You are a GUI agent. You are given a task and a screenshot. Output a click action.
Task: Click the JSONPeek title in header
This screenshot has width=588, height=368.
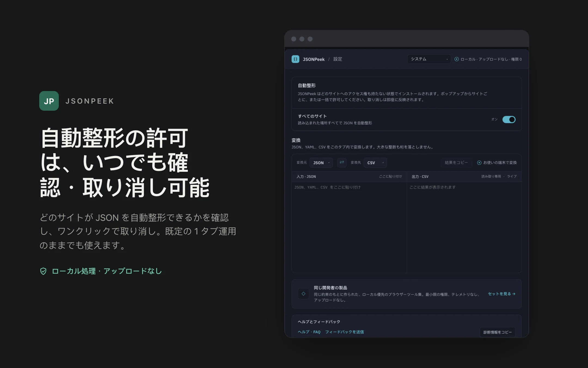click(314, 59)
